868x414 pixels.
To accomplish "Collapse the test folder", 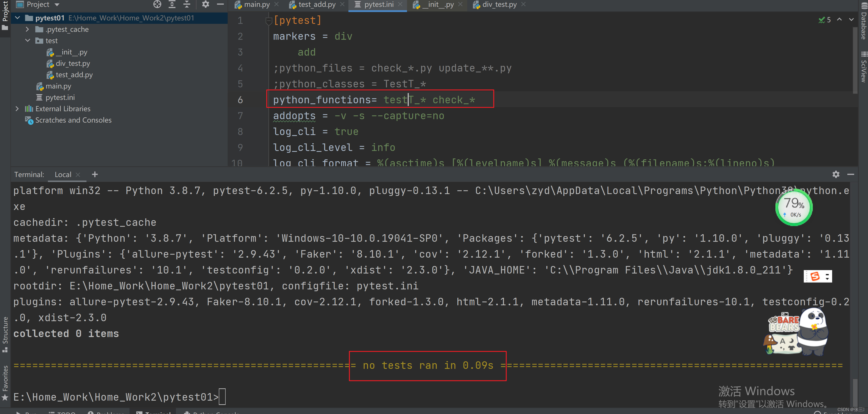I will click(x=28, y=41).
